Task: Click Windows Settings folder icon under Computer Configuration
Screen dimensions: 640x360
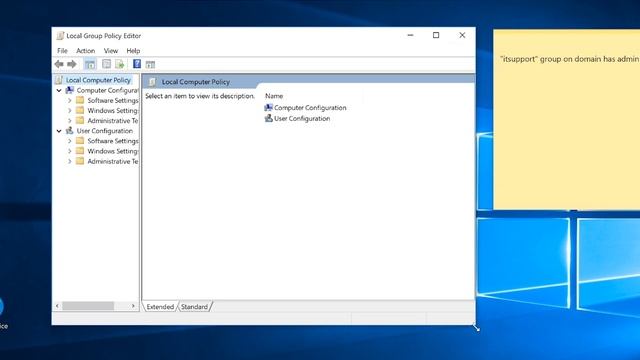Action: (x=80, y=110)
